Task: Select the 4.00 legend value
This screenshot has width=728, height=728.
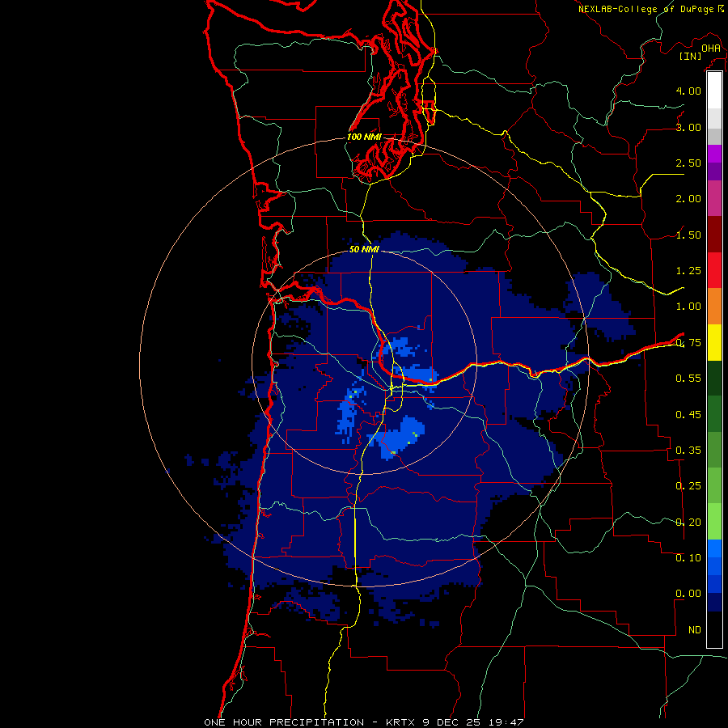Action: coord(688,91)
